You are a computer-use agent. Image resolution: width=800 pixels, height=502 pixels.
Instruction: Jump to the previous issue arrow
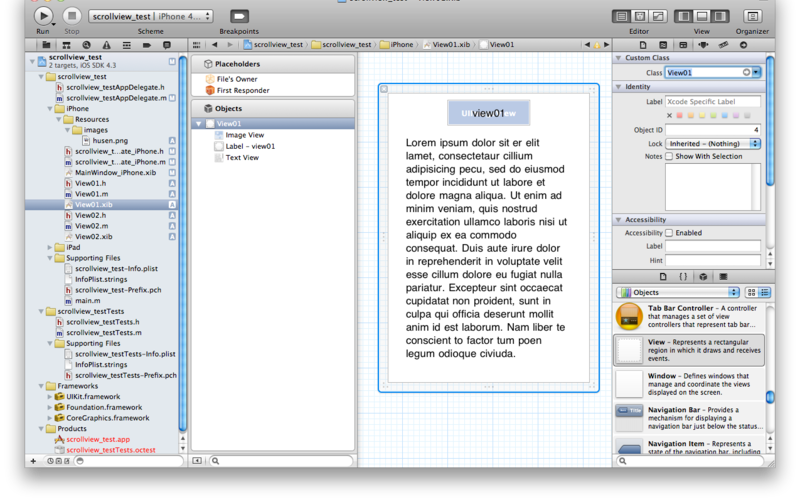point(587,45)
